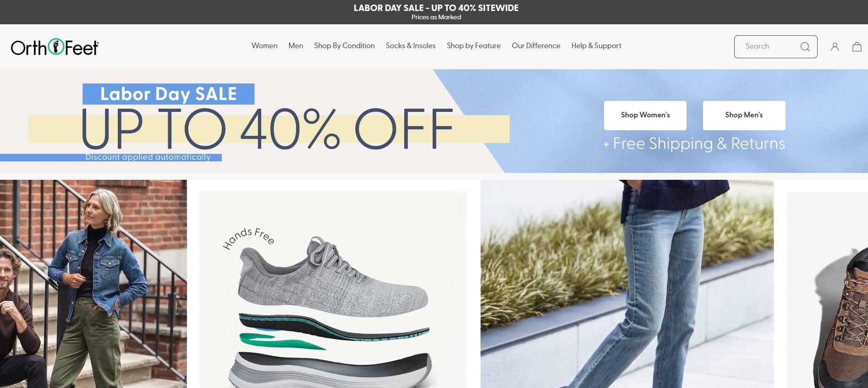The height and width of the screenshot is (388, 868).
Task: Open Our Difference page
Action: pyautogui.click(x=536, y=46)
